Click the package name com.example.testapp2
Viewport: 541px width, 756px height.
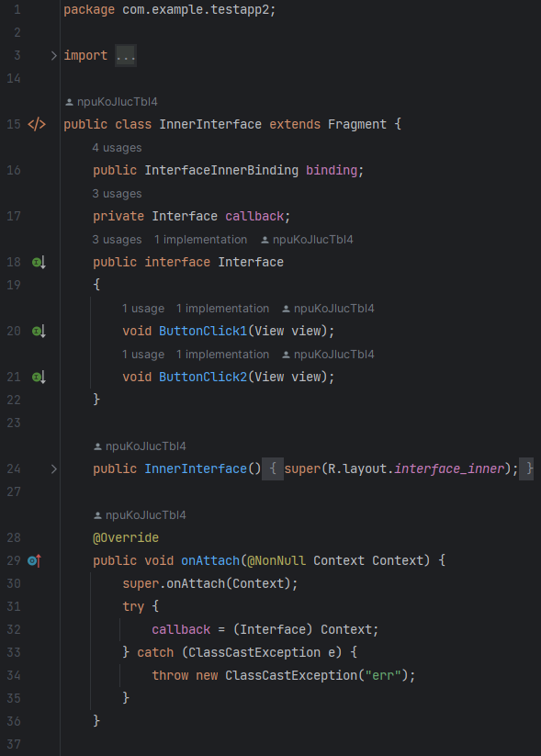coord(196,9)
